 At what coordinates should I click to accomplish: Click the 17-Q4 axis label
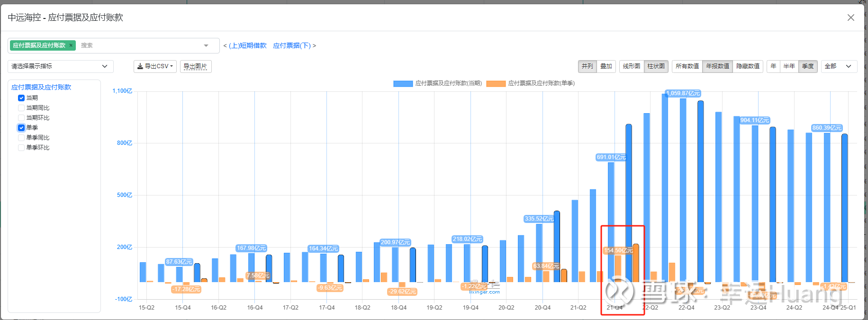(326, 308)
